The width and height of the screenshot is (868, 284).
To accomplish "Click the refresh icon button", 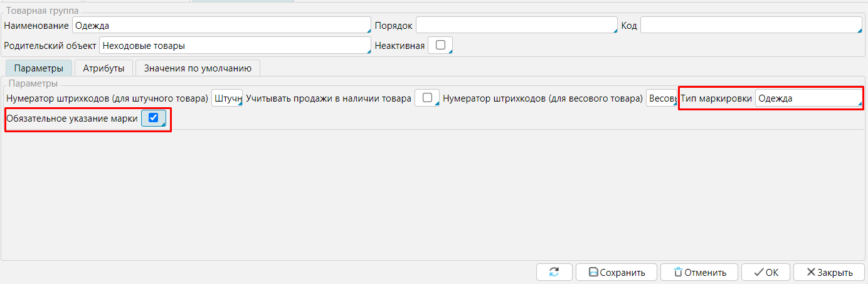I will pyautogui.click(x=554, y=272).
